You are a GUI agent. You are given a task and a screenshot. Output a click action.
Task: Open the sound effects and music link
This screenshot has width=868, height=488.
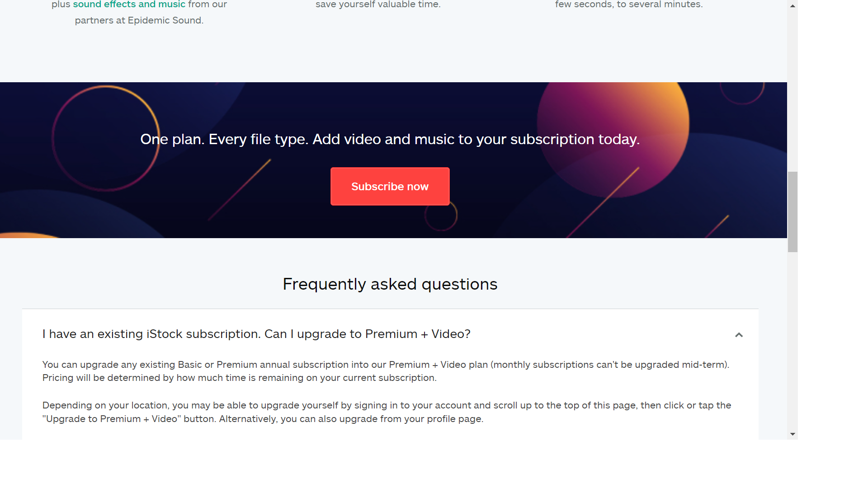(x=129, y=5)
